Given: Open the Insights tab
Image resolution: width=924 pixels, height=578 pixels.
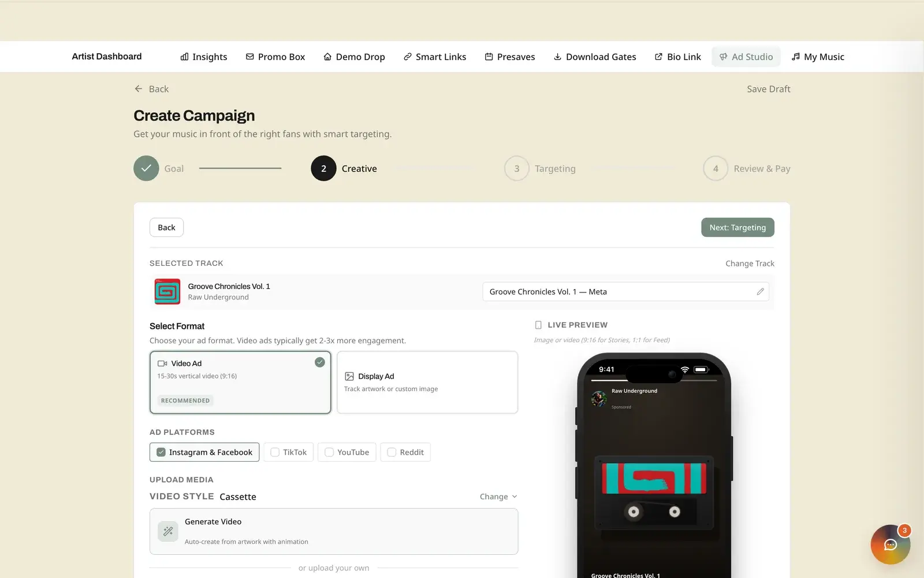Looking at the screenshot, I should point(204,57).
